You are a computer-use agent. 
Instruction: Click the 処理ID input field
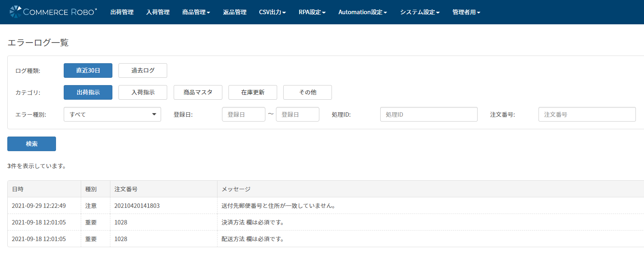pos(429,114)
